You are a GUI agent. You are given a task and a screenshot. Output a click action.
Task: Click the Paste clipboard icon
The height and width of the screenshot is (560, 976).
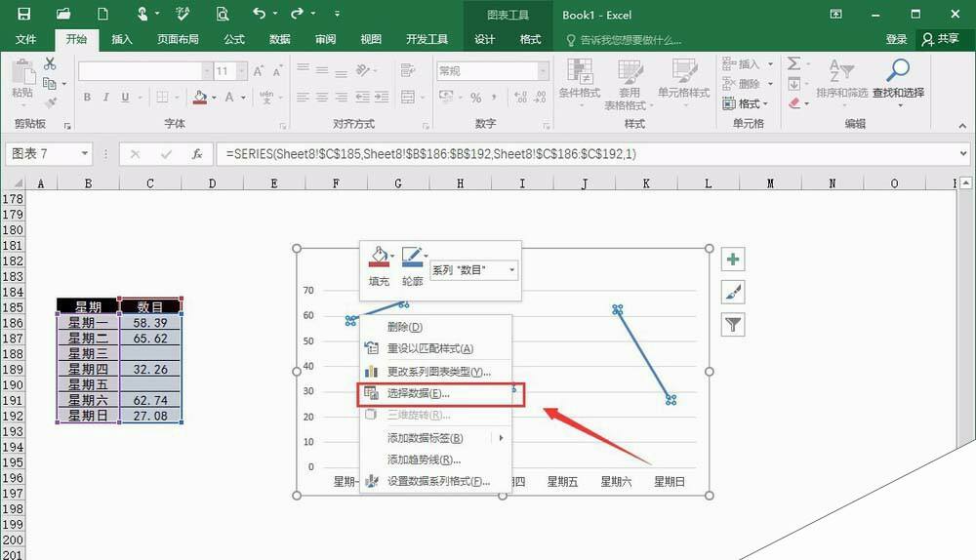[23, 71]
